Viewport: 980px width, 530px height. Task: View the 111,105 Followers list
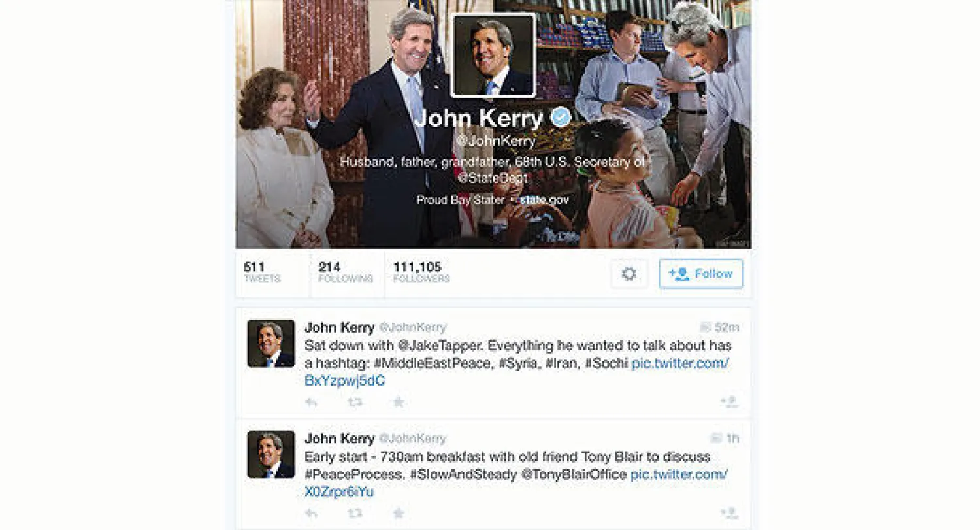point(421,273)
